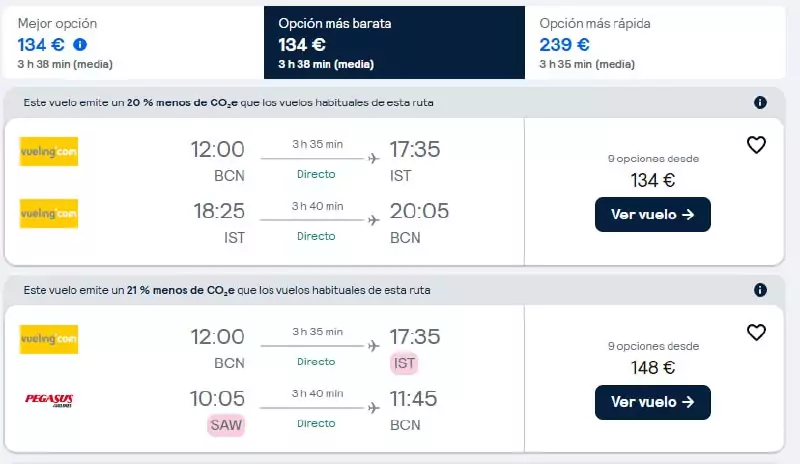Click plane icon on 18:25 to 20:05 leg
The height and width of the screenshot is (464, 800).
click(373, 220)
